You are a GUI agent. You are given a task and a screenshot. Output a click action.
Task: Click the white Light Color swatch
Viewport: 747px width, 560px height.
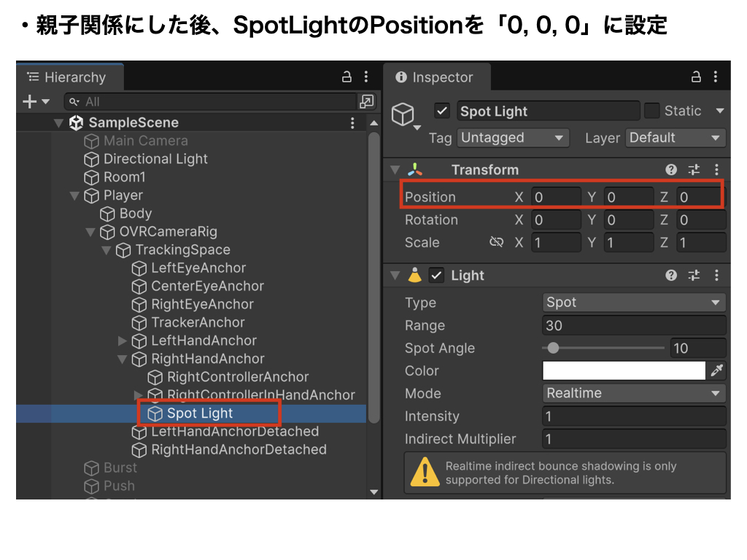[x=624, y=371]
